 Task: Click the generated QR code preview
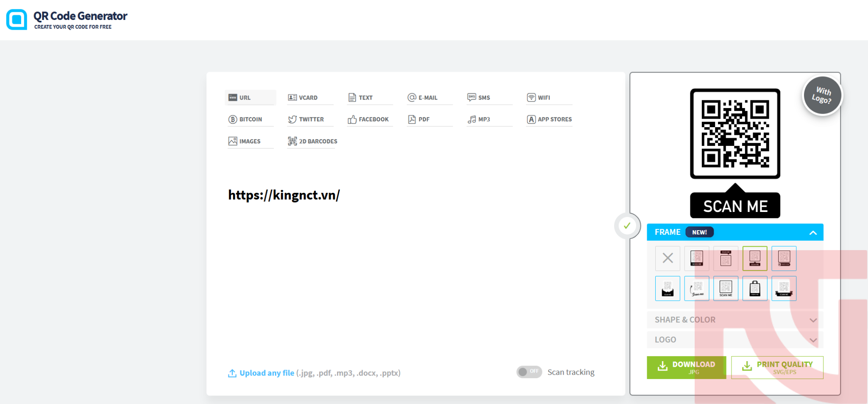click(735, 134)
